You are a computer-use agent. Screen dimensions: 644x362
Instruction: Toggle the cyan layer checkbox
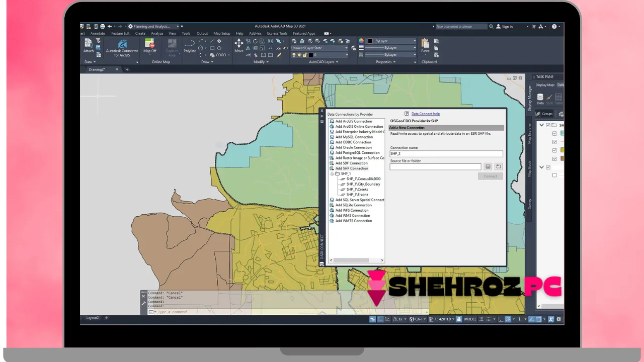554,133
